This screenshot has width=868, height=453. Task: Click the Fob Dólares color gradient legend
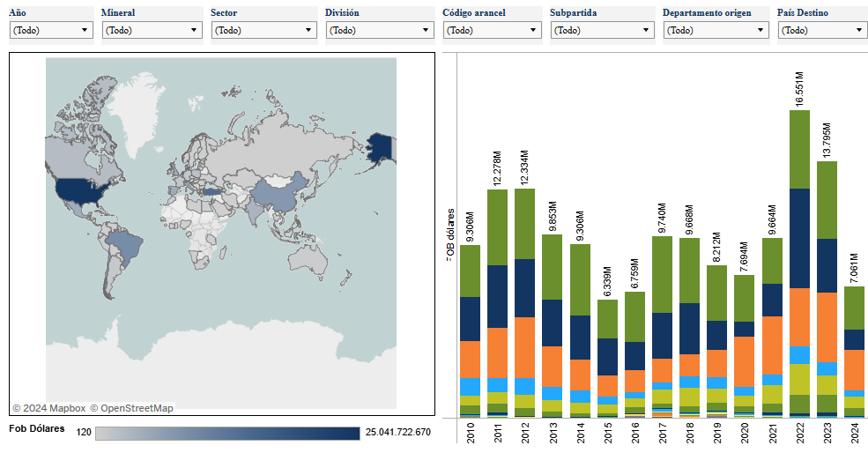click(226, 433)
